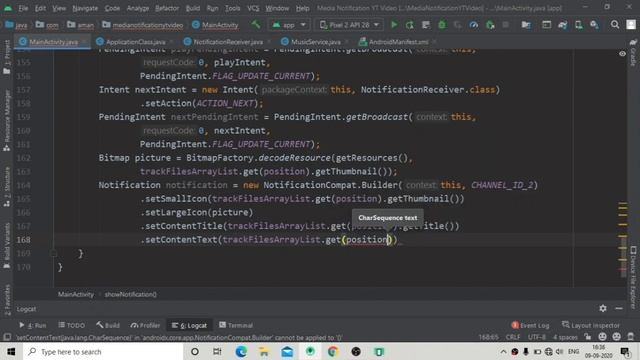The height and width of the screenshot is (360, 640).
Task: Open the Build menu
Action: (x=193, y=8)
